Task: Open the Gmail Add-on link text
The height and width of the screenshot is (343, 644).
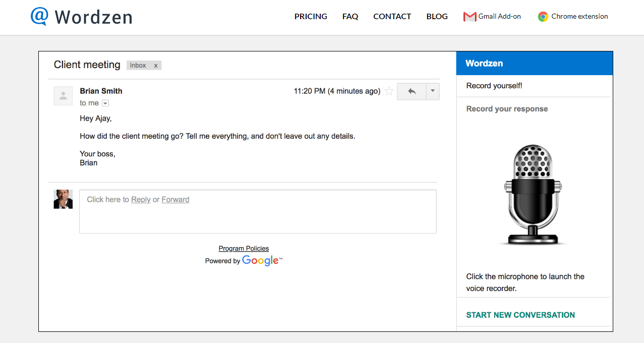Action: click(x=499, y=17)
